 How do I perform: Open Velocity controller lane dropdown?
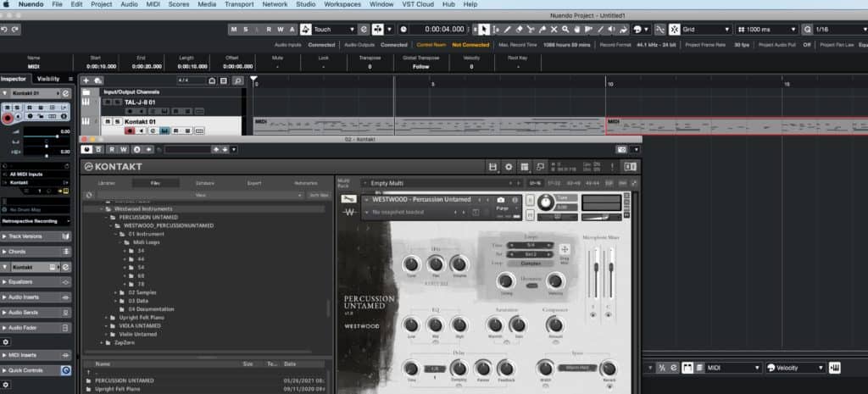pyautogui.click(x=796, y=368)
